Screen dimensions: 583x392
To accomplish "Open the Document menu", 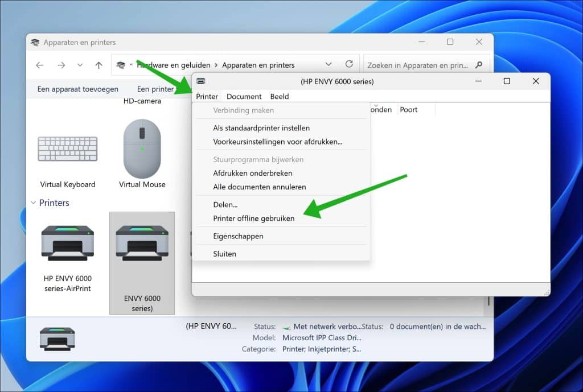I will (x=244, y=96).
